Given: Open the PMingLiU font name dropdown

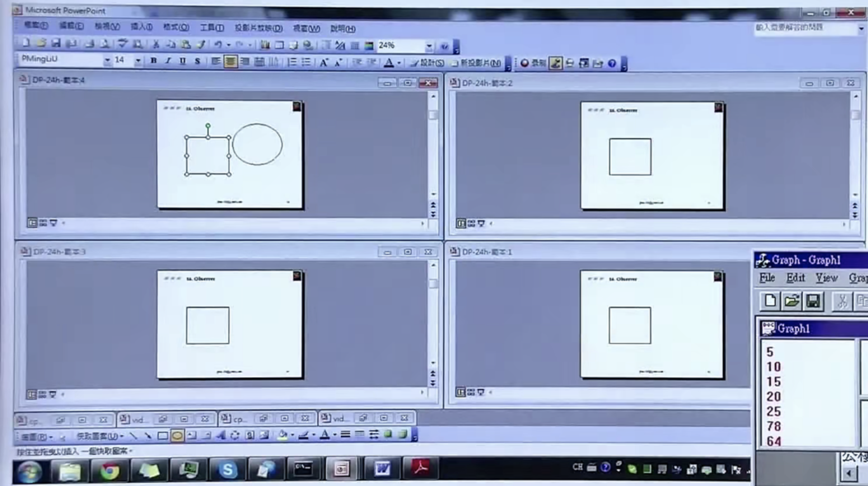Looking at the screenshot, I should [107, 61].
